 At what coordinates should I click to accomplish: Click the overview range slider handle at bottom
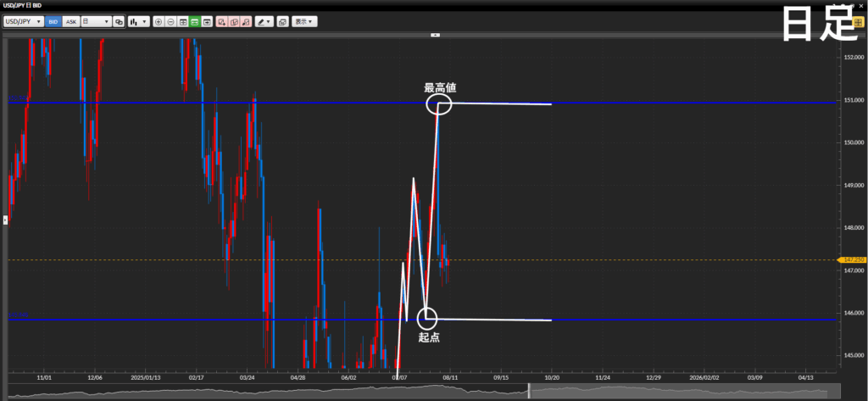(x=529, y=391)
